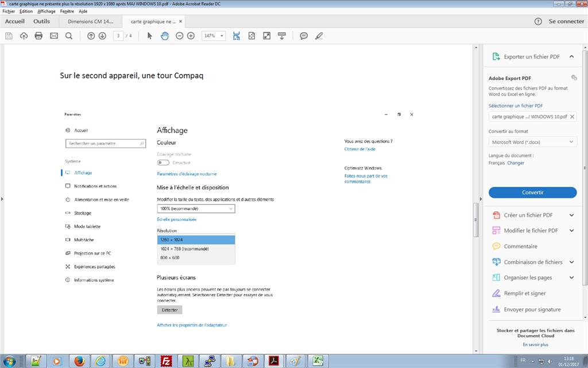Click the page number field showing 3

pyautogui.click(x=118, y=36)
